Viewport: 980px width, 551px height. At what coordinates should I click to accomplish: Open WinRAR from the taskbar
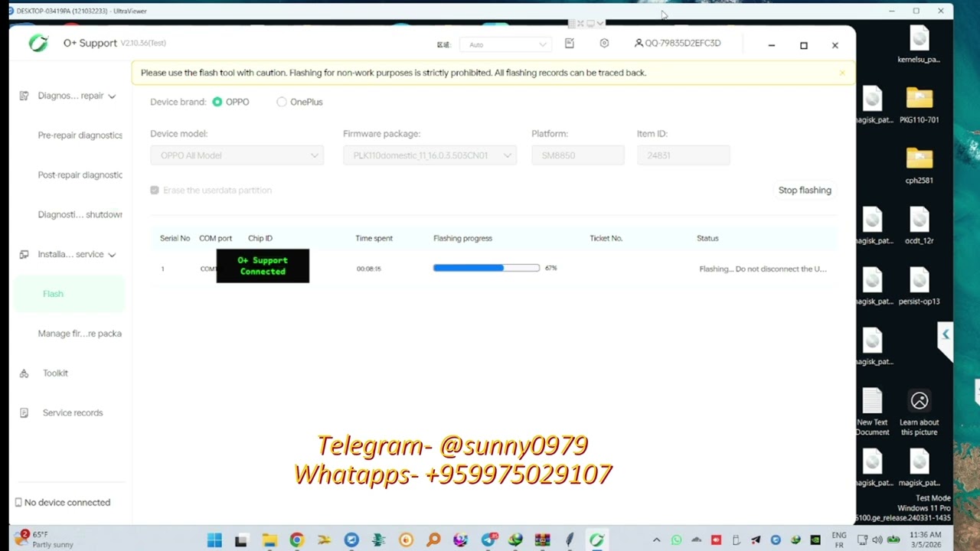coord(542,540)
